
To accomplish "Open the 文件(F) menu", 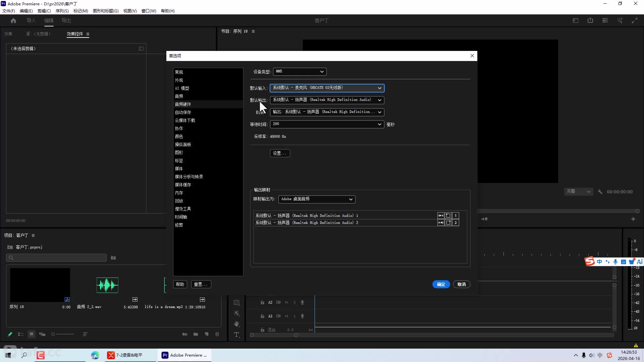I will tap(9, 11).
